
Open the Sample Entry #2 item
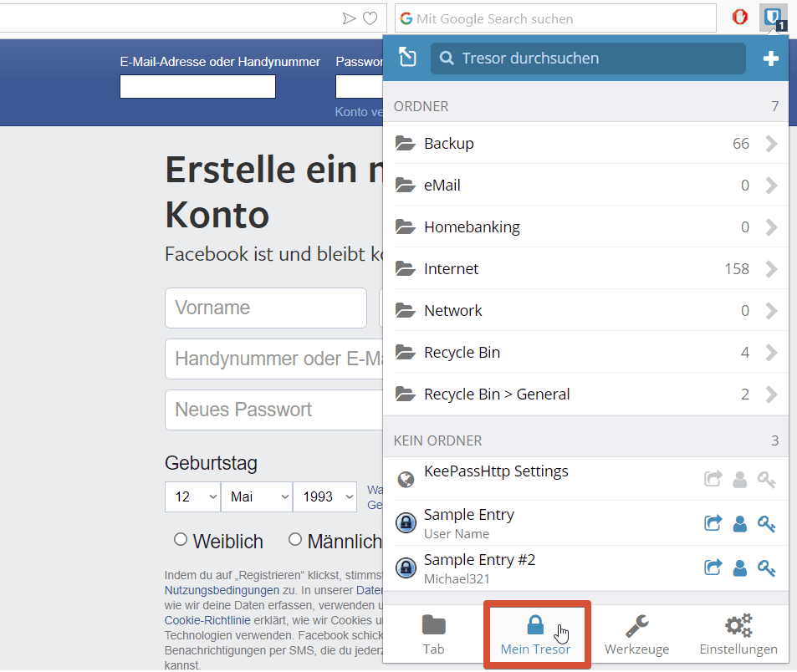point(586,568)
